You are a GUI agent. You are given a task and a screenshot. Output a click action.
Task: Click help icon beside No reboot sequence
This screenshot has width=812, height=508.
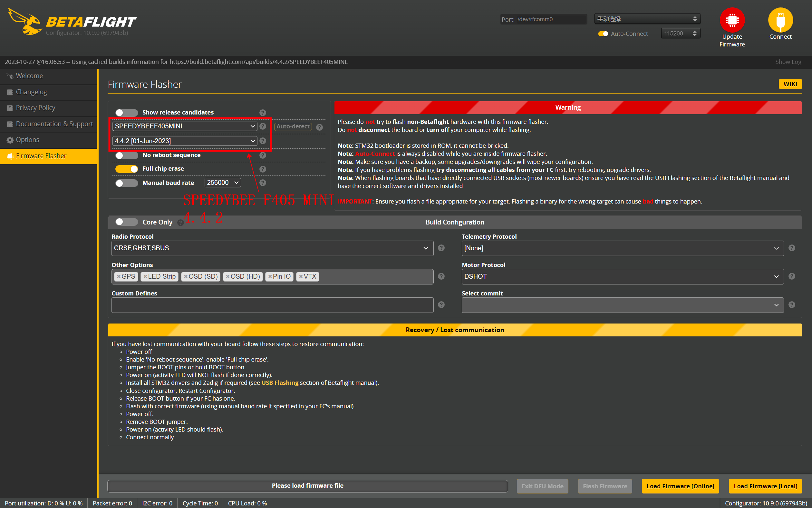coord(263,155)
